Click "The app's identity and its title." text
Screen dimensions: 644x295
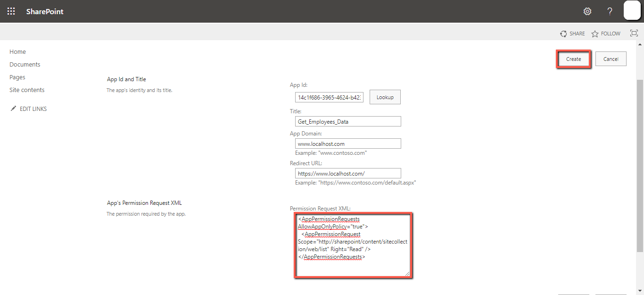[140, 90]
